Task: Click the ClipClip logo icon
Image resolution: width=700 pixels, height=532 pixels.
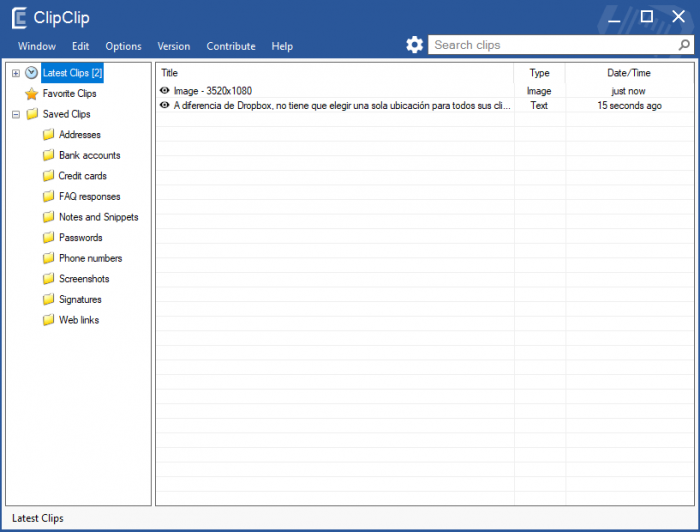Action: [x=19, y=18]
